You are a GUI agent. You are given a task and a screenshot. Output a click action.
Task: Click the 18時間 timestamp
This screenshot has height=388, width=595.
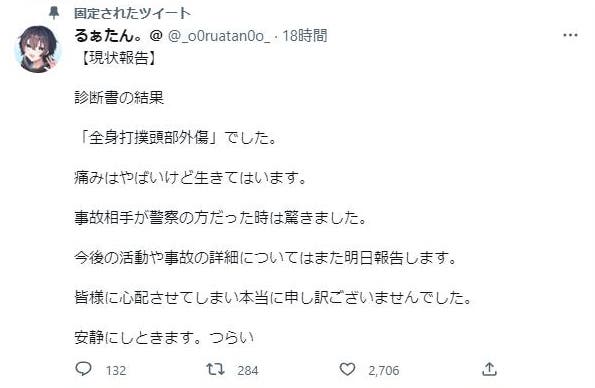click(x=305, y=36)
